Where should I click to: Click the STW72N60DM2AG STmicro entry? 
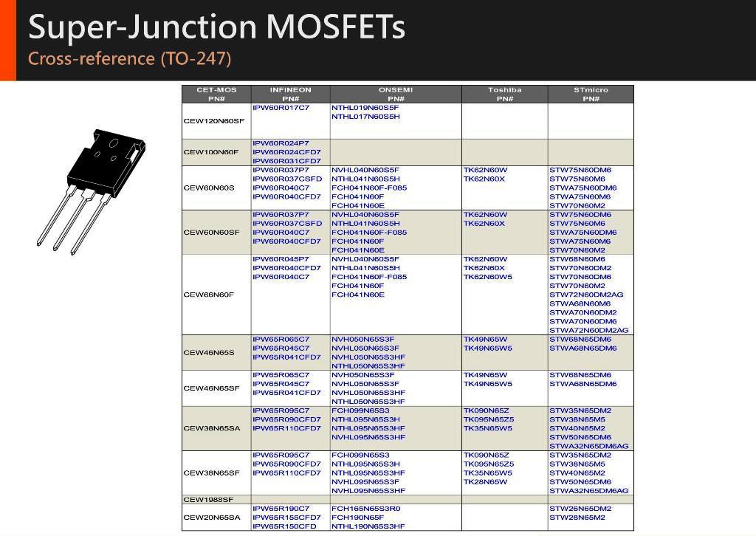coord(586,295)
